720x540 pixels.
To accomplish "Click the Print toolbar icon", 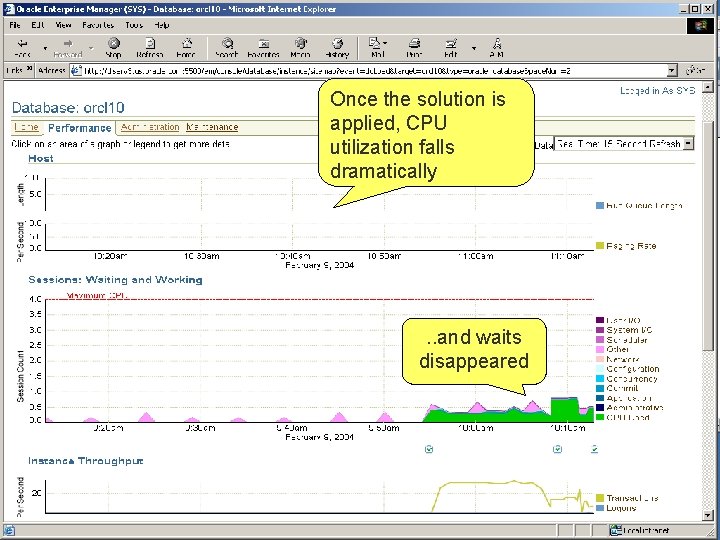I will (x=414, y=44).
